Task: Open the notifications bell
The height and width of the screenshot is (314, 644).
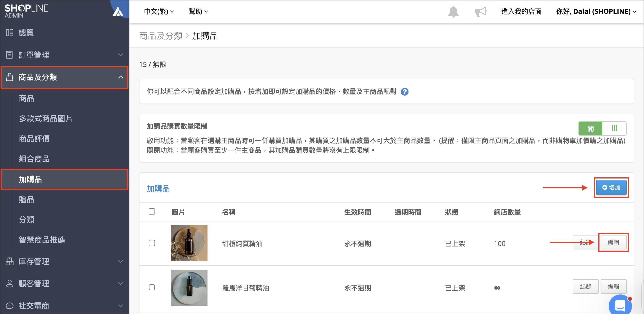Action: coord(453,12)
